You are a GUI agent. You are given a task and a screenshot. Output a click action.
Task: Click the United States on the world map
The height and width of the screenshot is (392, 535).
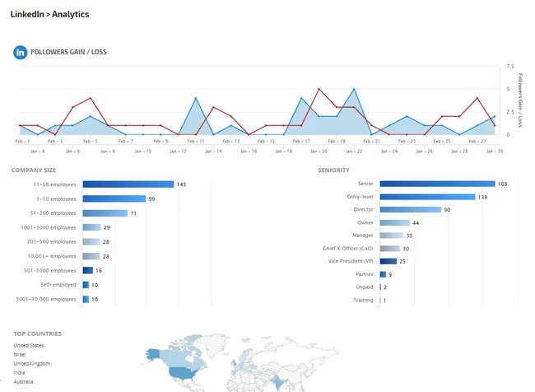pos(184,374)
